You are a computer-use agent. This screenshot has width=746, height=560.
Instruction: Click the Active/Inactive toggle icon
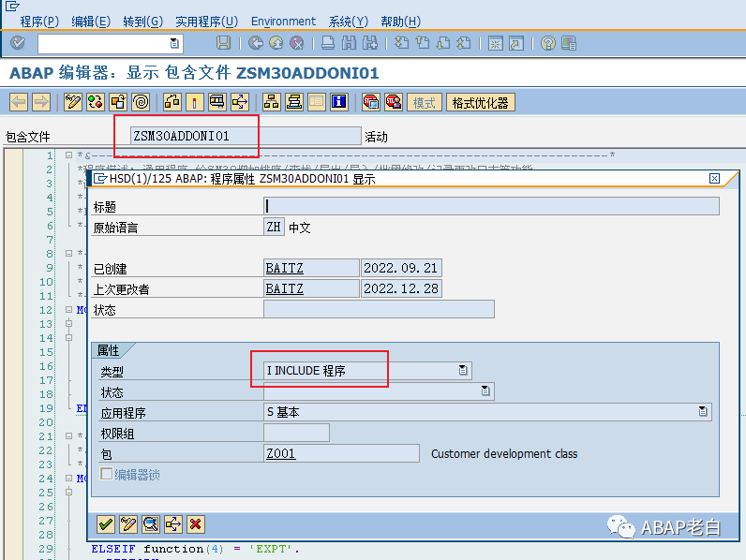click(96, 102)
